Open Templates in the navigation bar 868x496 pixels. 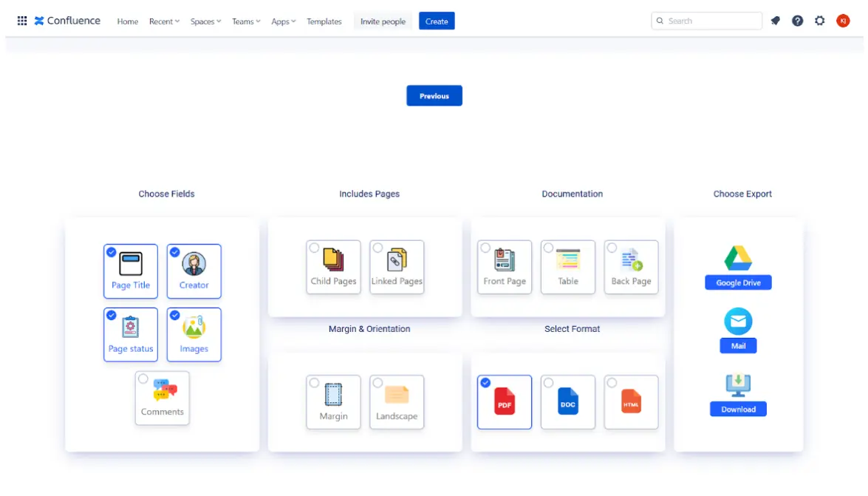click(x=324, y=21)
